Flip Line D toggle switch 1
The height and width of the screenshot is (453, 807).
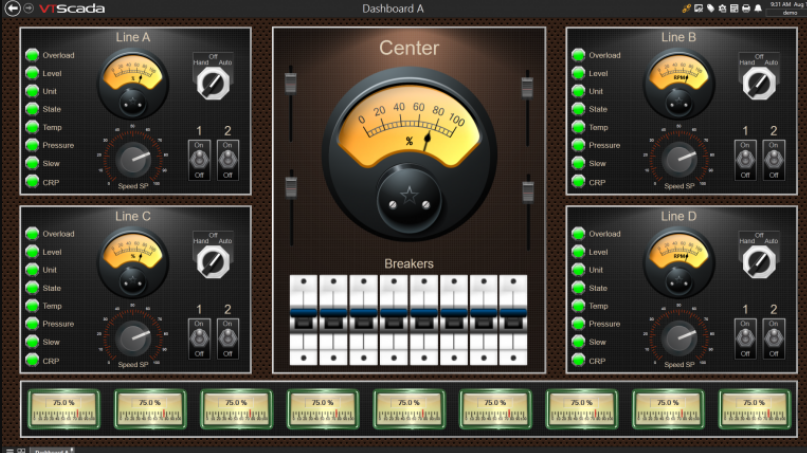pyautogui.click(x=745, y=338)
